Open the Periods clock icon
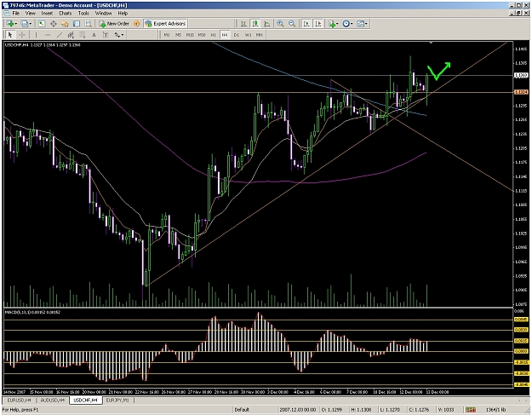This screenshot has height=415, width=532. (x=346, y=24)
